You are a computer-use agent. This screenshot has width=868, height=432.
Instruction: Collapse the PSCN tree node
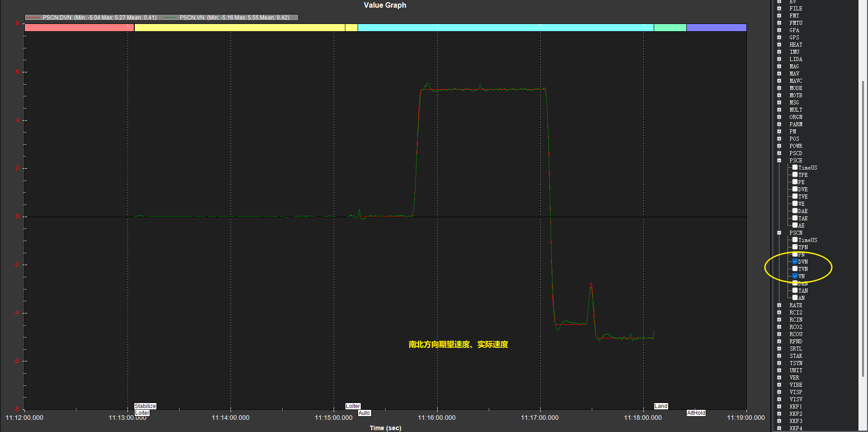click(779, 233)
